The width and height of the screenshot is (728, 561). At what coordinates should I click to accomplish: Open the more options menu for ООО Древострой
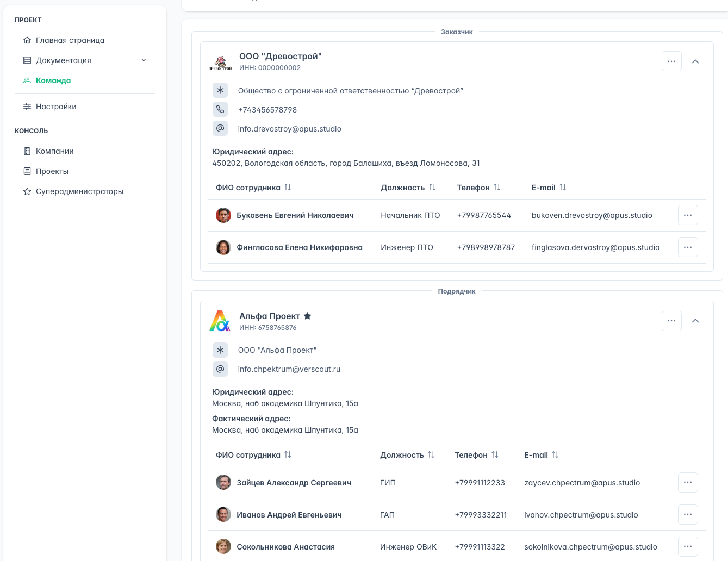tap(671, 61)
